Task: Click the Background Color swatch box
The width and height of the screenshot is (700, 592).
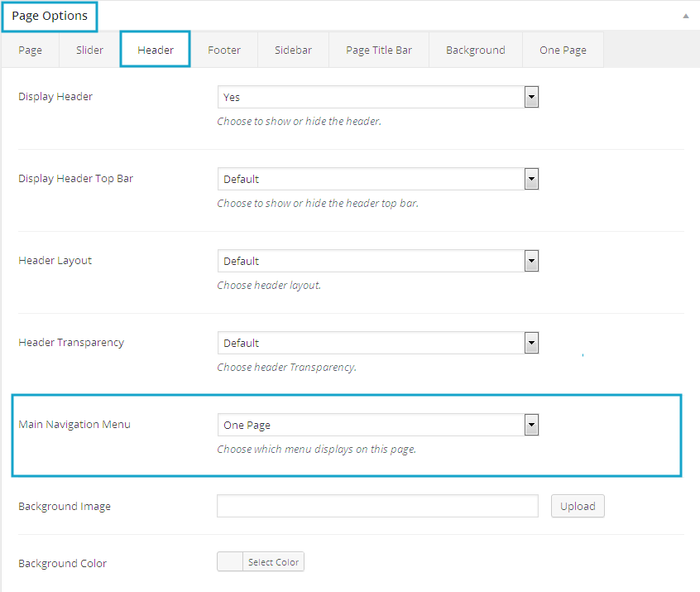Action: coord(230,562)
